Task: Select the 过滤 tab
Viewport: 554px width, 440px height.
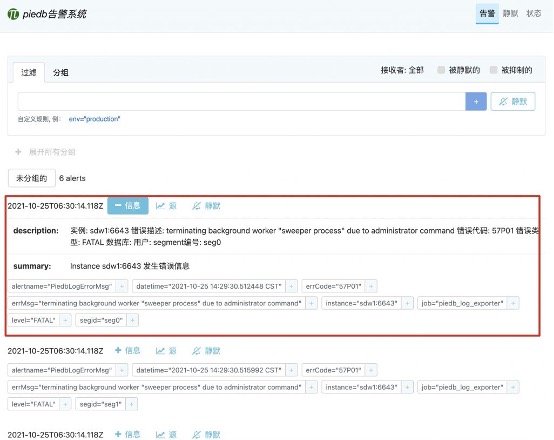Action: 29,72
